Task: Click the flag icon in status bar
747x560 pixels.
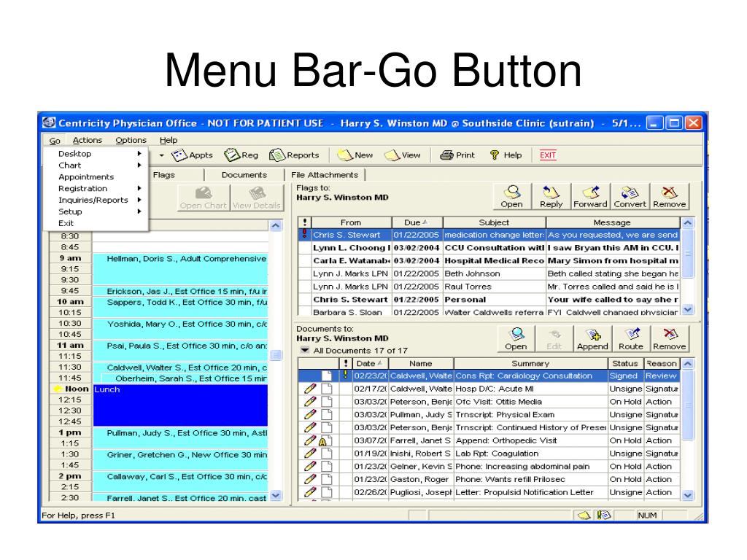Action: 584,516
